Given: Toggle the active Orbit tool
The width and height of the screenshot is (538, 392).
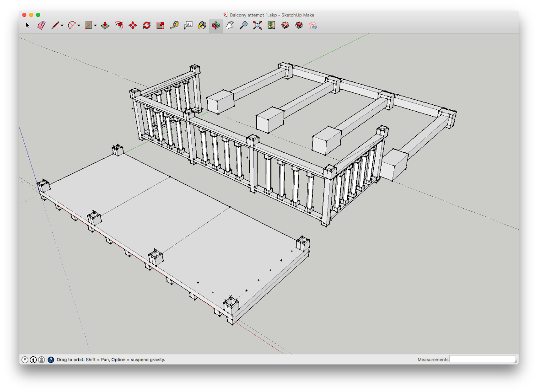Looking at the screenshot, I should pyautogui.click(x=216, y=26).
